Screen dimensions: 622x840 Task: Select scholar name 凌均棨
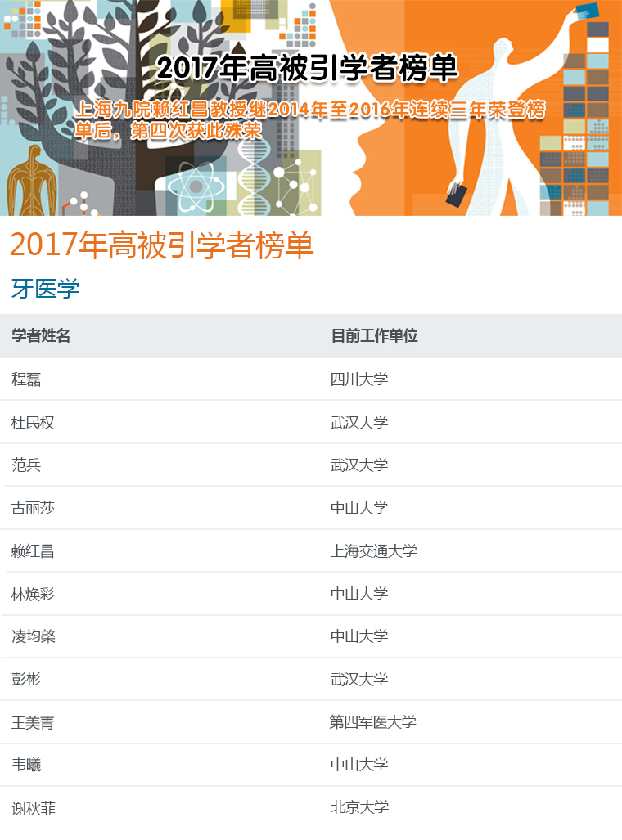[x=34, y=636]
